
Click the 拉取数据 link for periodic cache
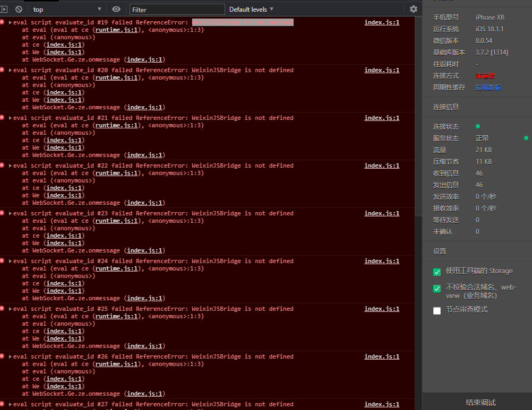coord(488,88)
